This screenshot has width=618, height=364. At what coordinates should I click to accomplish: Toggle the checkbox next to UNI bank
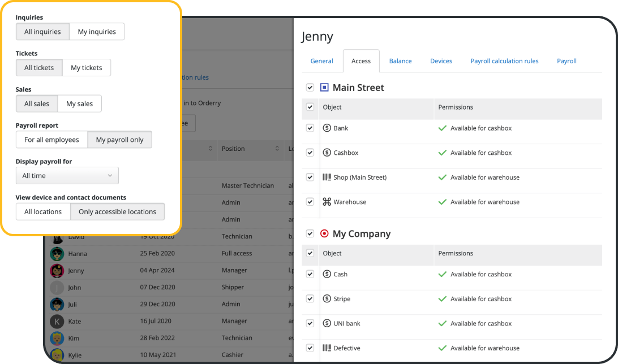310,323
